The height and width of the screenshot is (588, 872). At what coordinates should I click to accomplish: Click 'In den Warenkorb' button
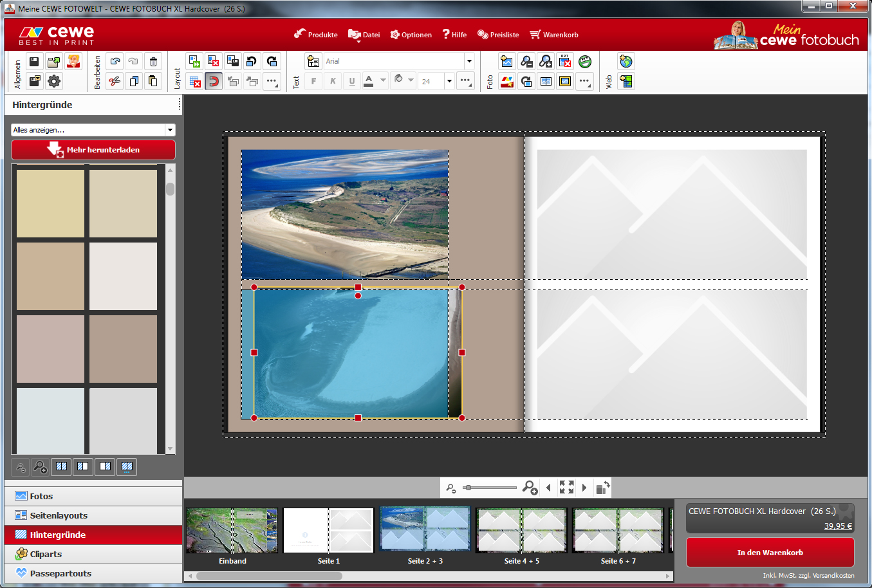click(x=770, y=553)
